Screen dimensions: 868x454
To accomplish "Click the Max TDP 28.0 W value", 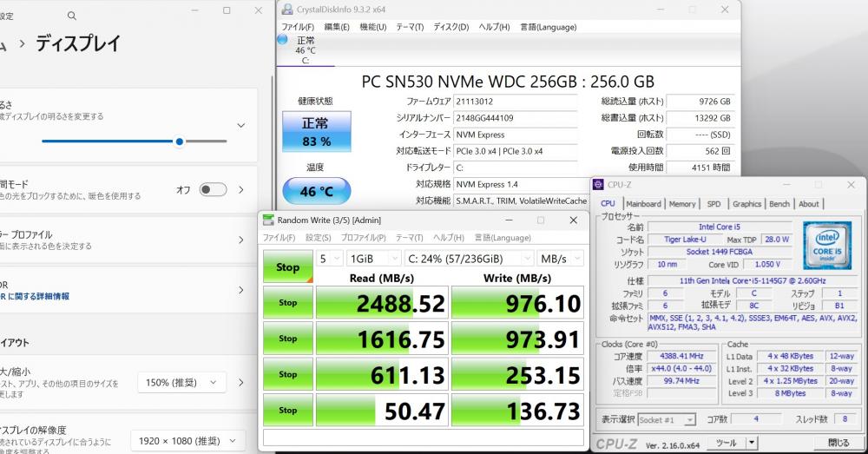I will [x=777, y=240].
